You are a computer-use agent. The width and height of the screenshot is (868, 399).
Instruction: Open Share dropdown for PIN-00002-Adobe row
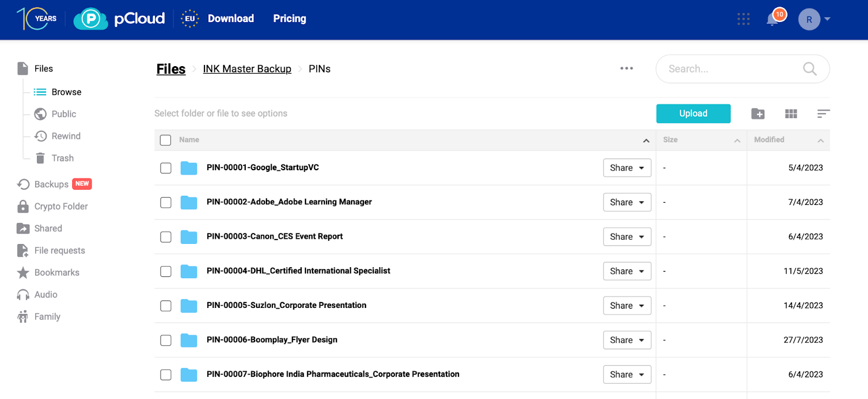(627, 202)
